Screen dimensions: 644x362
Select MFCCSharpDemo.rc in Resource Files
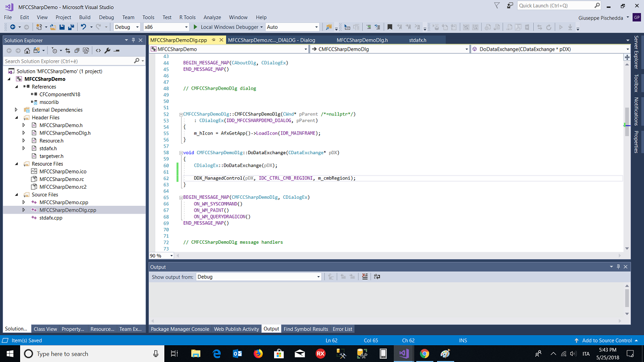point(61,179)
